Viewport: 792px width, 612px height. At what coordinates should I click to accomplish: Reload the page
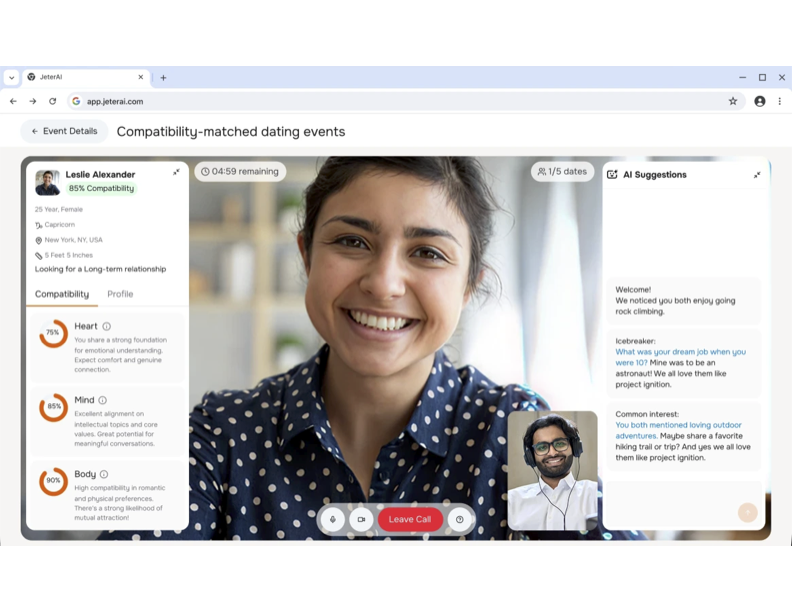tap(53, 101)
